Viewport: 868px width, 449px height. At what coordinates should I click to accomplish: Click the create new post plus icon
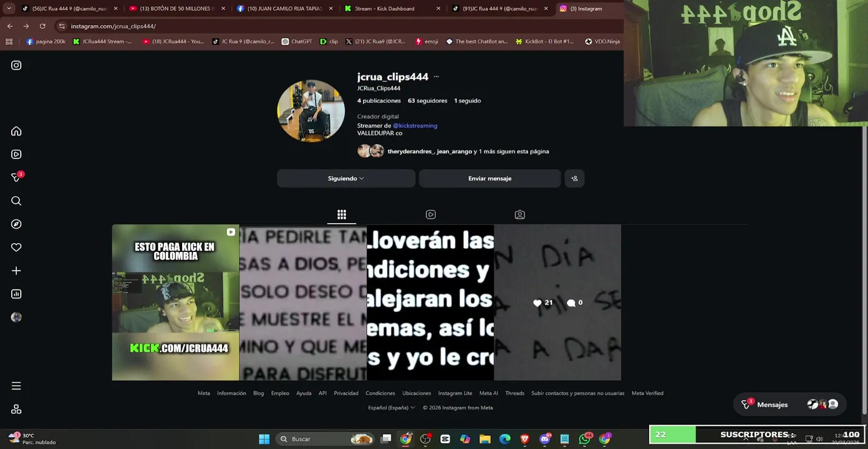16,271
